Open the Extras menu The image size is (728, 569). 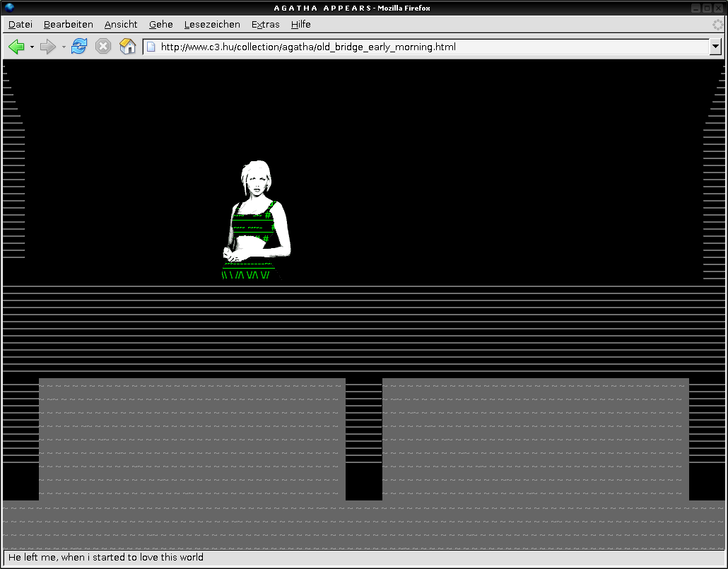click(x=266, y=25)
